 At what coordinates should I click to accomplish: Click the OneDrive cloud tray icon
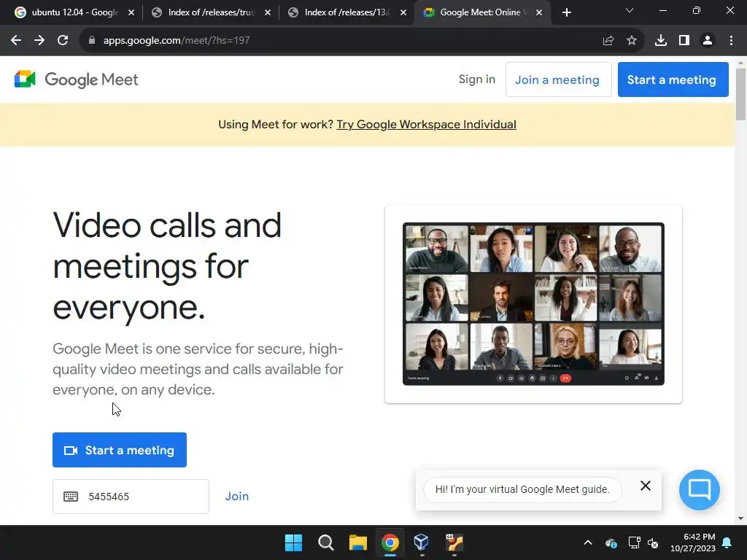(x=611, y=542)
